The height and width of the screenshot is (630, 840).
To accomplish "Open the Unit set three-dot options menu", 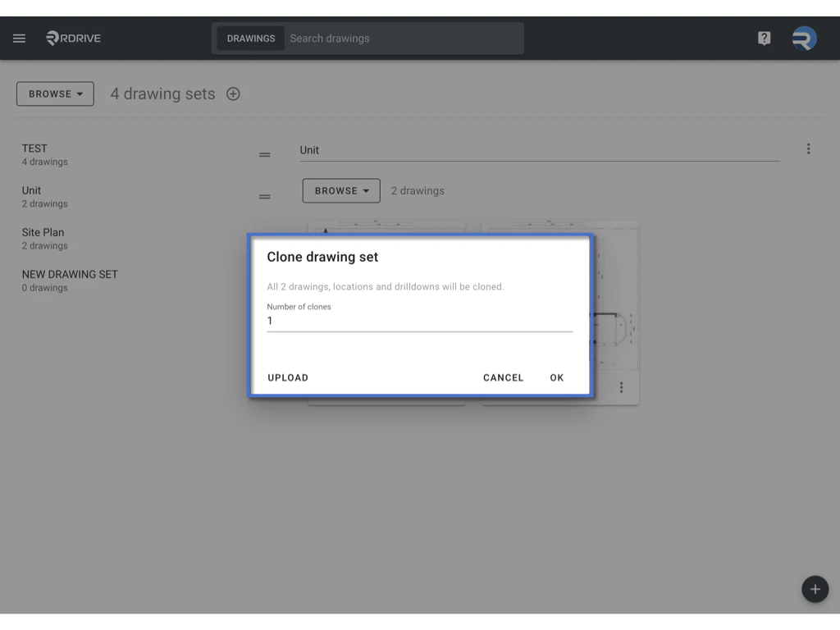I will [808, 149].
